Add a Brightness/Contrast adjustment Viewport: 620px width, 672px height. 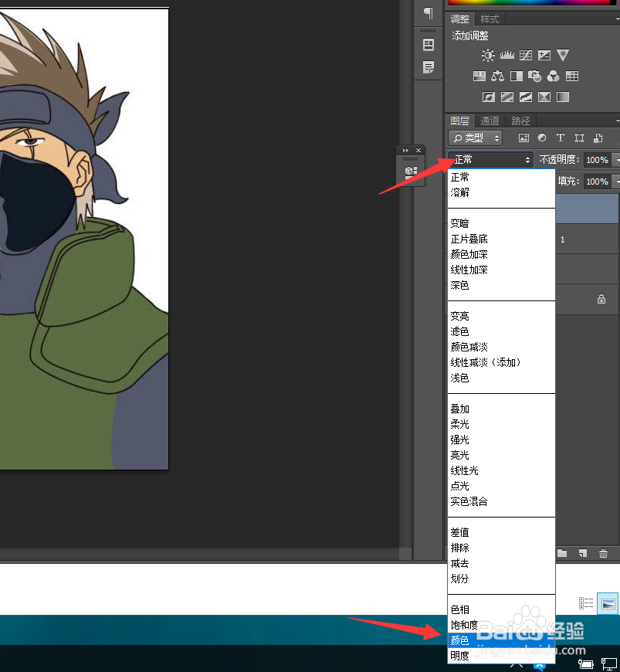[x=488, y=56]
